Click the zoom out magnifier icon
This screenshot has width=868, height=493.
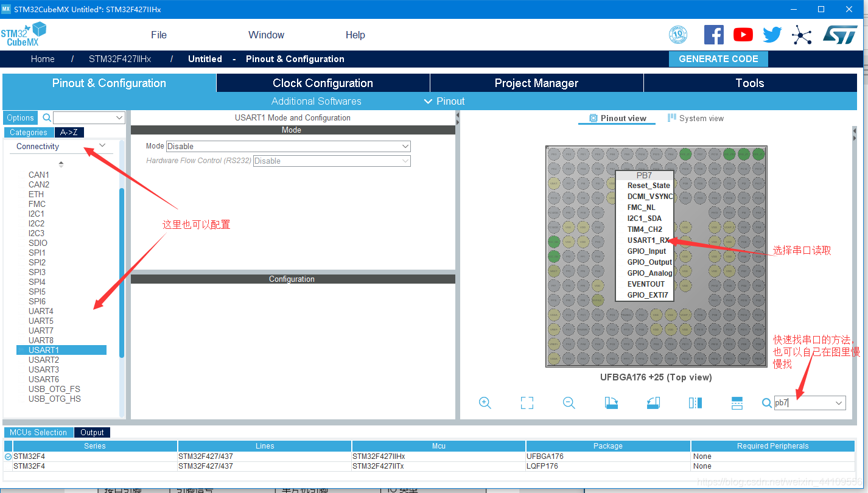click(569, 403)
